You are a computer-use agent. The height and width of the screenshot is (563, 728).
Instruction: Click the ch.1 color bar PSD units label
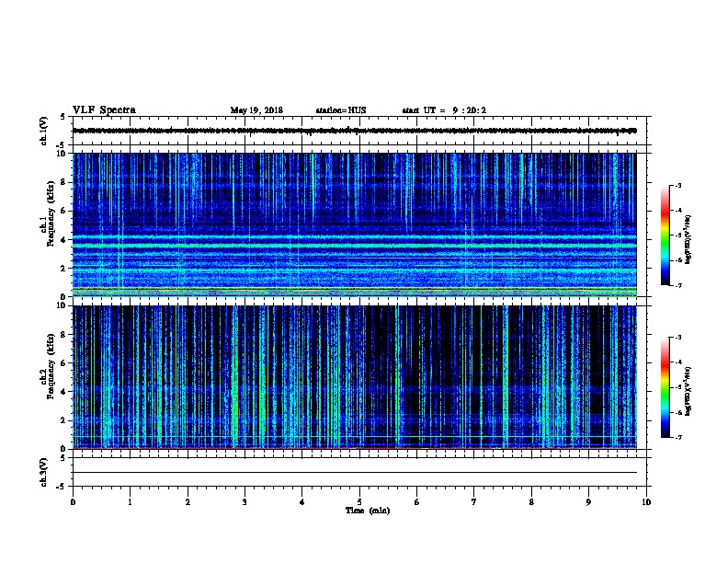(688, 239)
